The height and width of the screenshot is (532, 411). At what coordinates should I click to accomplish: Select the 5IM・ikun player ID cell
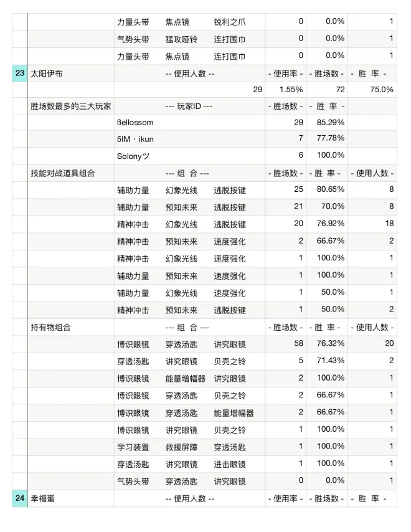point(135,139)
